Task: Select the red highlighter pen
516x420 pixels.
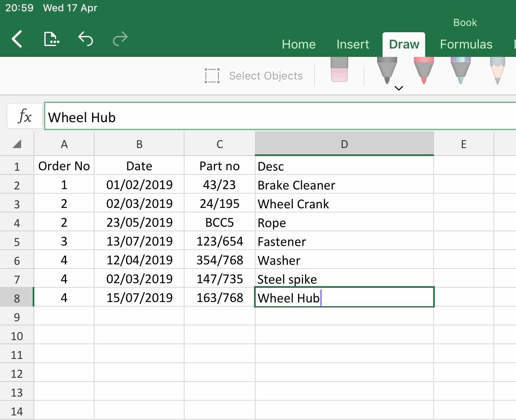Action: pyautogui.click(x=423, y=71)
